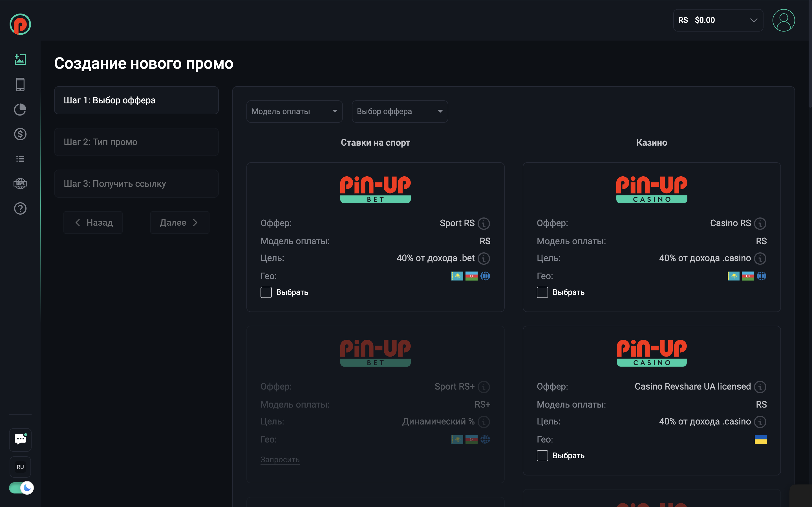Screen dimensions: 812x507
Task: Open the live chat bubble icon
Action: (x=20, y=439)
